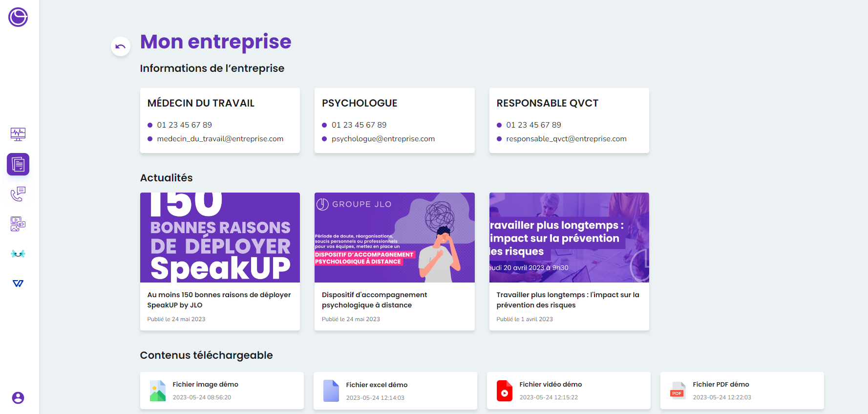Image resolution: width=868 pixels, height=414 pixels.
Task: Open the monitor pulse dashboard icon
Action: (18, 134)
